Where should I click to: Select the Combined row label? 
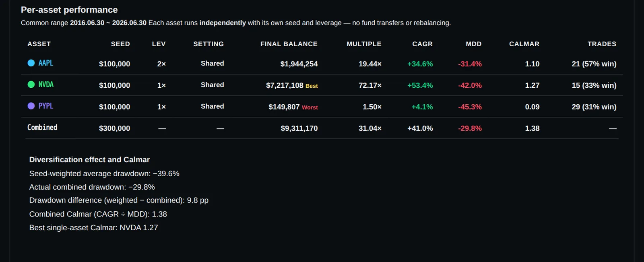(42, 127)
